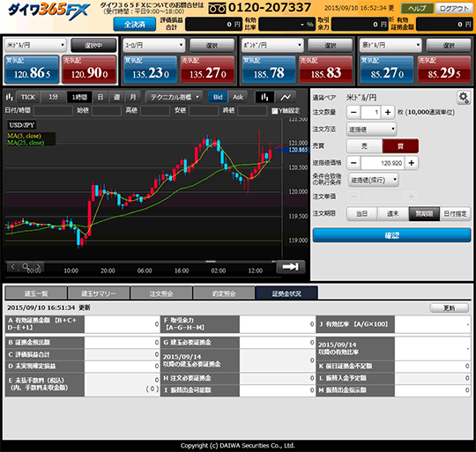Choose 買 buy side
This screenshot has width=476, height=452.
[400, 146]
